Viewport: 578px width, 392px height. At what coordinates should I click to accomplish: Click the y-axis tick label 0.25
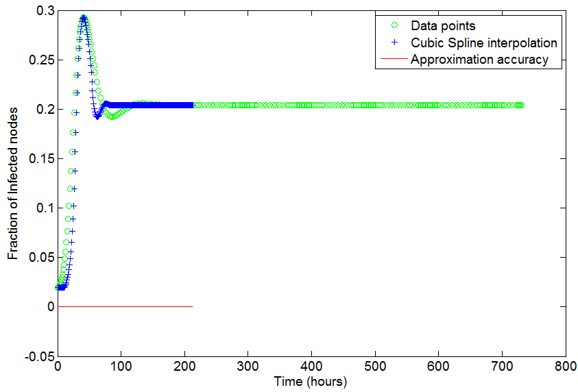pos(42,60)
